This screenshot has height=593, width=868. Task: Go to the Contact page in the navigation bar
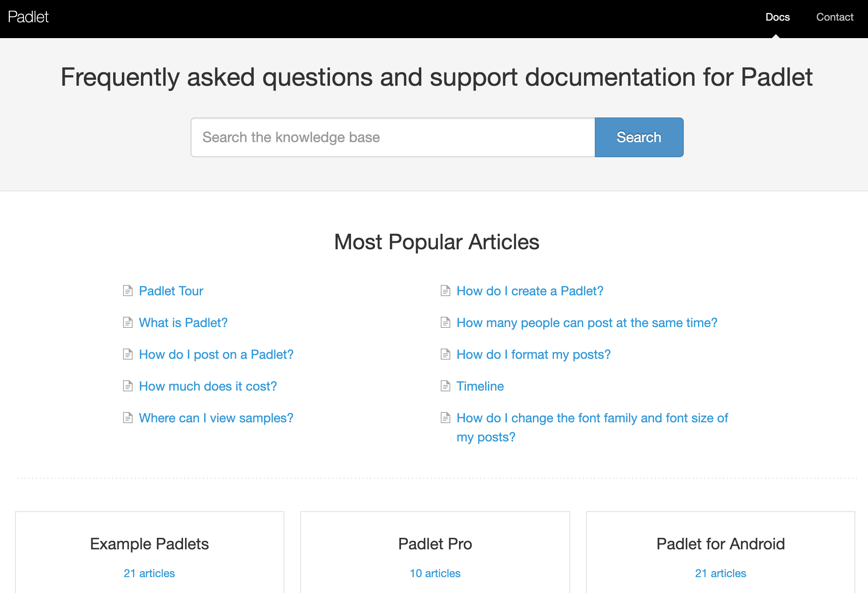coord(834,17)
